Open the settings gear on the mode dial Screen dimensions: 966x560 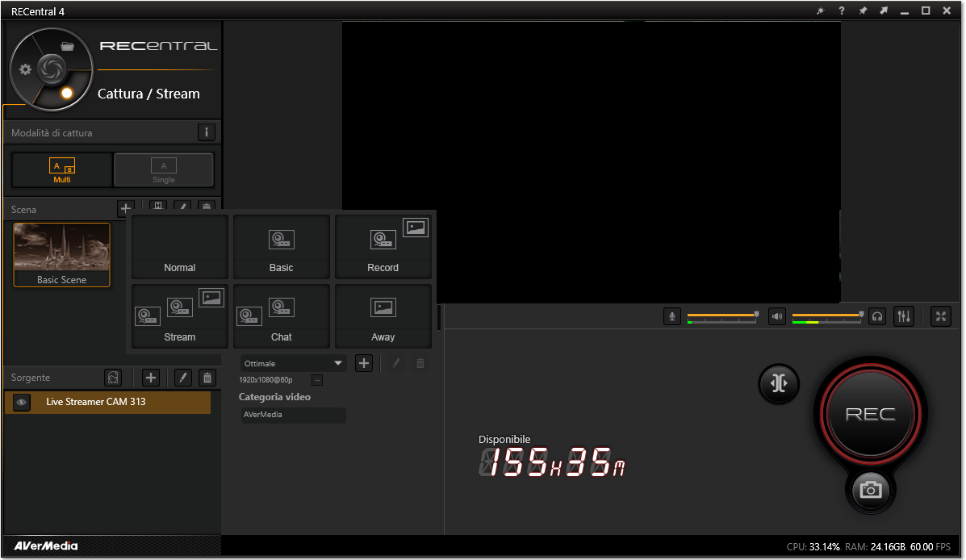click(x=25, y=69)
